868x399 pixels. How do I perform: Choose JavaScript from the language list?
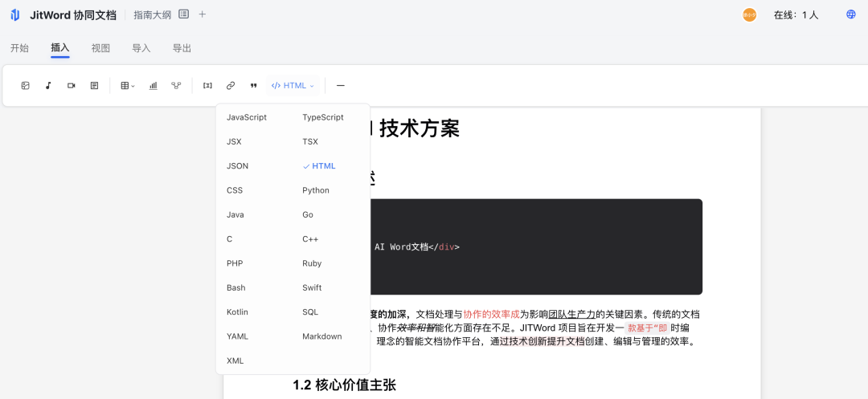click(x=247, y=117)
